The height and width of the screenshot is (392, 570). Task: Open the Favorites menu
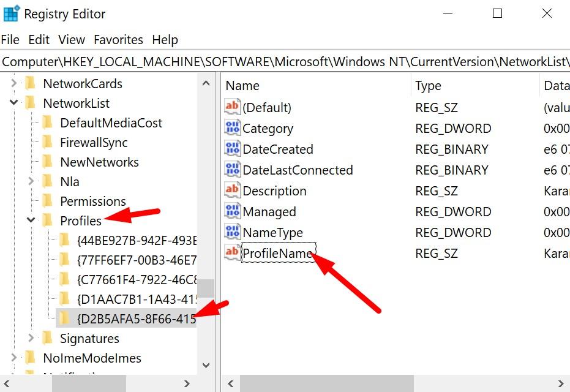point(119,40)
